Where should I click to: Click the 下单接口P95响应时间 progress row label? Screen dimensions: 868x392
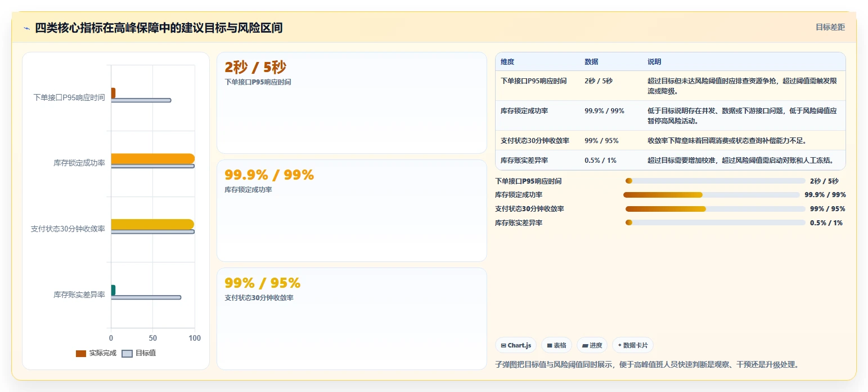[x=528, y=181]
